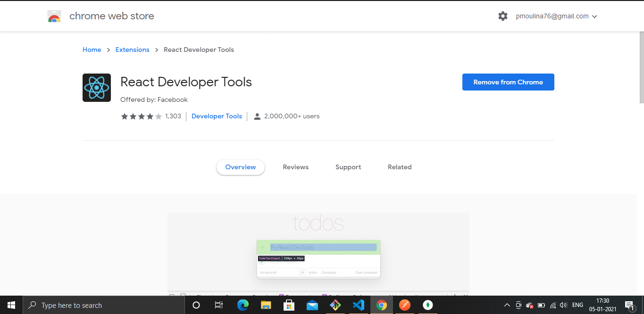Open Mail app from taskbar
Image resolution: width=644 pixels, height=314 pixels.
(x=312, y=305)
